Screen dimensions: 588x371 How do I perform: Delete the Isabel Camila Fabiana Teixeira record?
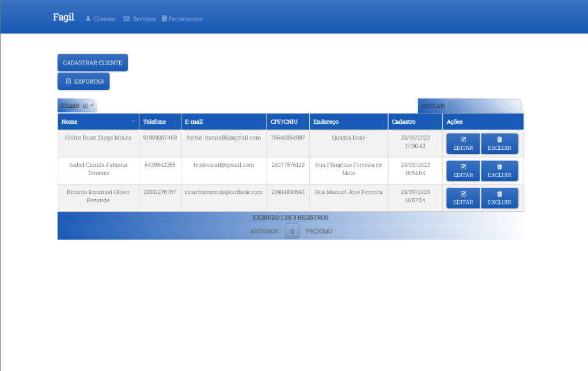pos(499,171)
